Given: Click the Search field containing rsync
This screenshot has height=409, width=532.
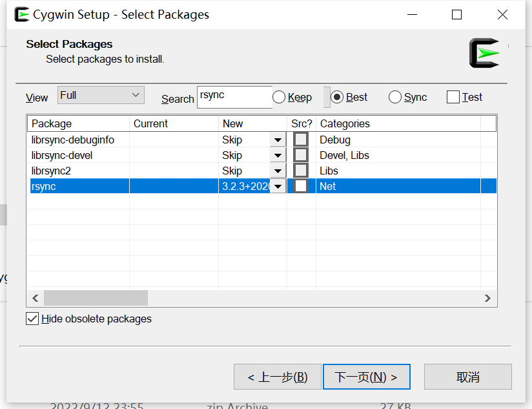Looking at the screenshot, I should [235, 97].
